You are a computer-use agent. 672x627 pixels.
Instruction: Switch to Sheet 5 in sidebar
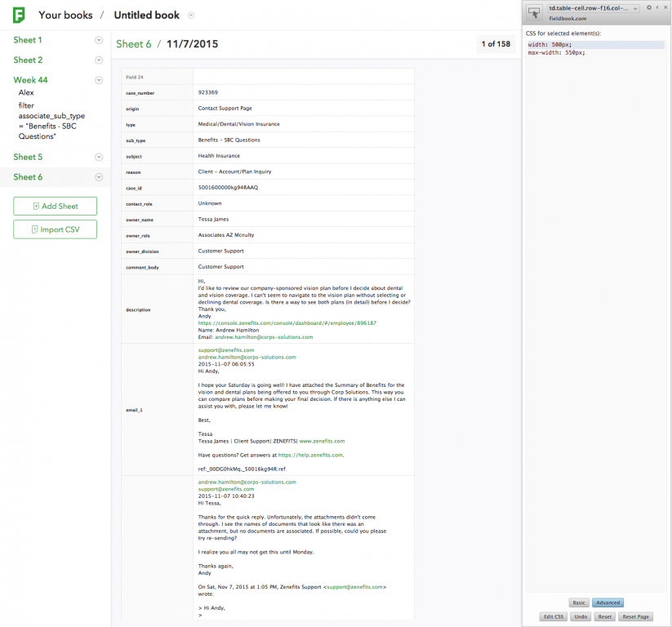(28, 157)
